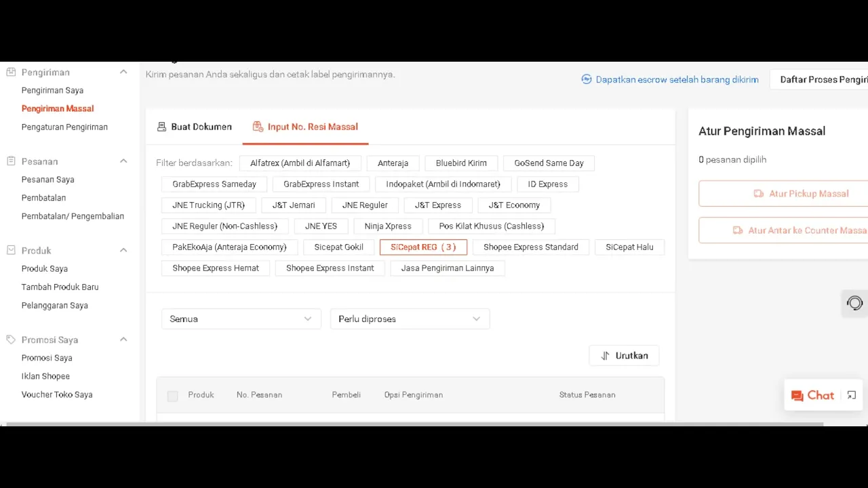Image resolution: width=868 pixels, height=488 pixels.
Task: Open Pengiriman Saya in sidebar
Action: click(x=52, y=90)
